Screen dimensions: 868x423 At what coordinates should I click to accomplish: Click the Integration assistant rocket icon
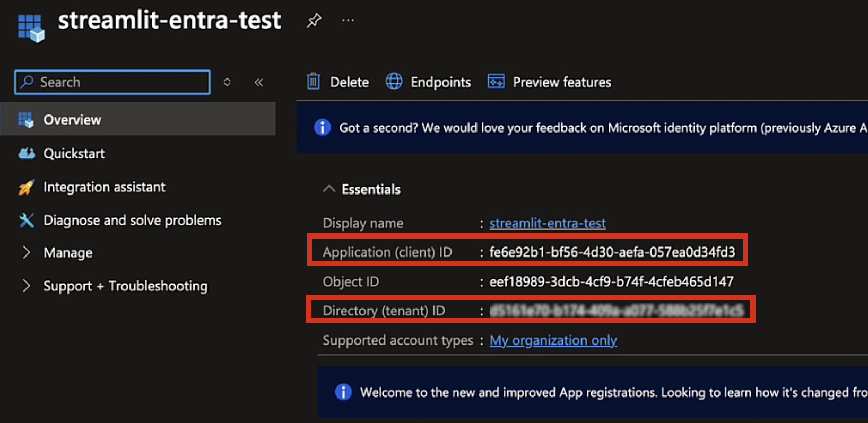click(x=27, y=187)
